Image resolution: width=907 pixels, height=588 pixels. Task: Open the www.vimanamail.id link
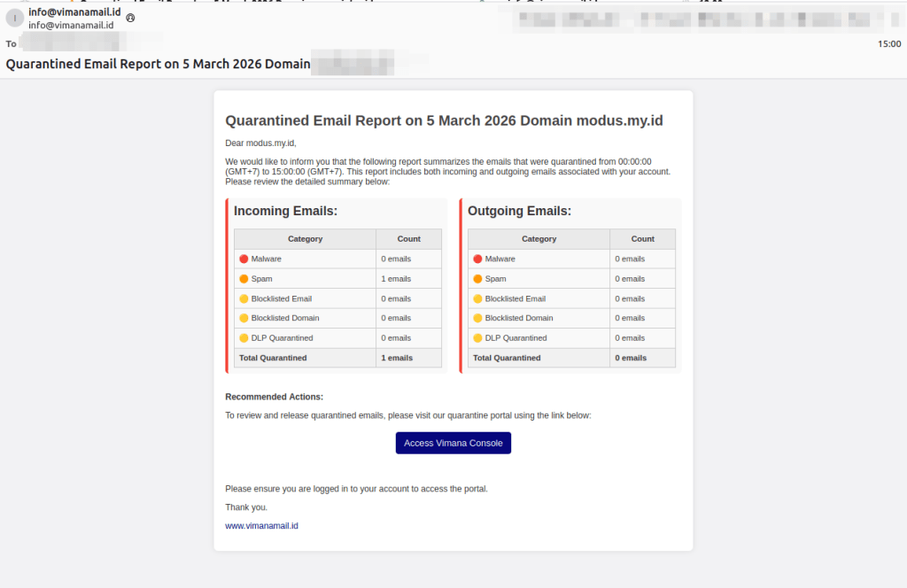pyautogui.click(x=261, y=526)
